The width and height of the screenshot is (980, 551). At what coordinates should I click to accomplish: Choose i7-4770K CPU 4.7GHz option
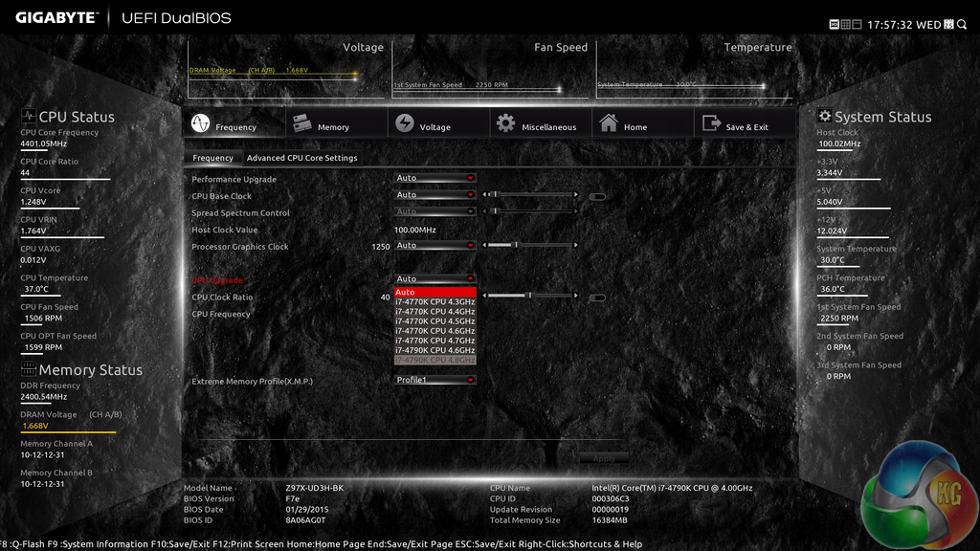435,341
